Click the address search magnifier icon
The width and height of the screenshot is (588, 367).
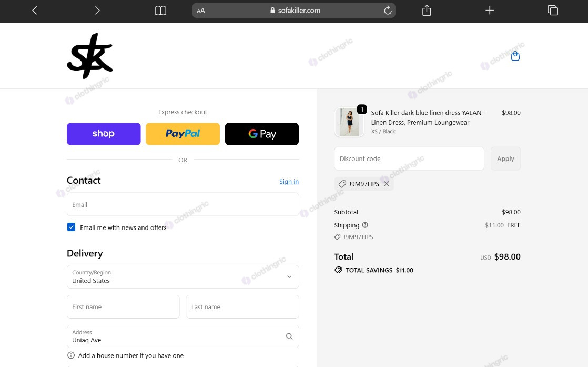tap(289, 336)
